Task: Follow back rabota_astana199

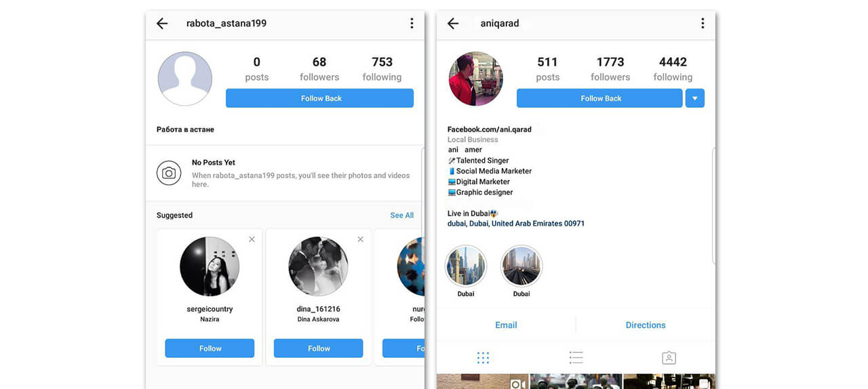Action: (x=319, y=98)
